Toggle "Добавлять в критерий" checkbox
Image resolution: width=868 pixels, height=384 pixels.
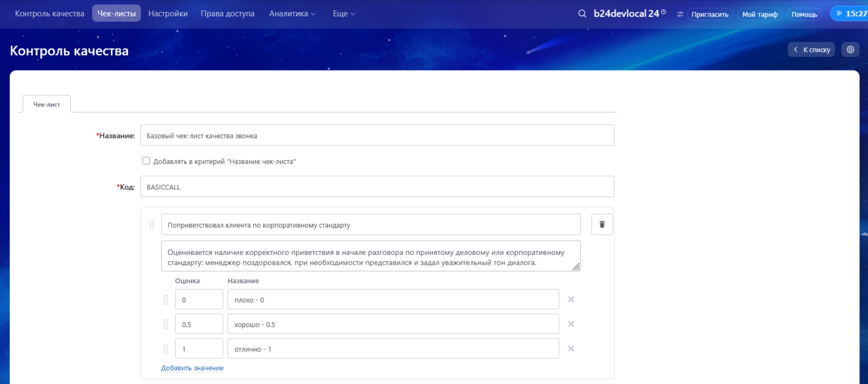click(146, 161)
